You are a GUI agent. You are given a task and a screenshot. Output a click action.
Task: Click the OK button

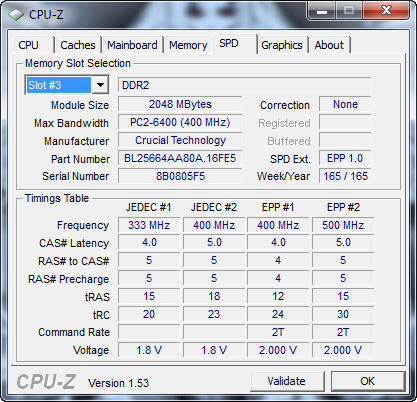(x=368, y=381)
